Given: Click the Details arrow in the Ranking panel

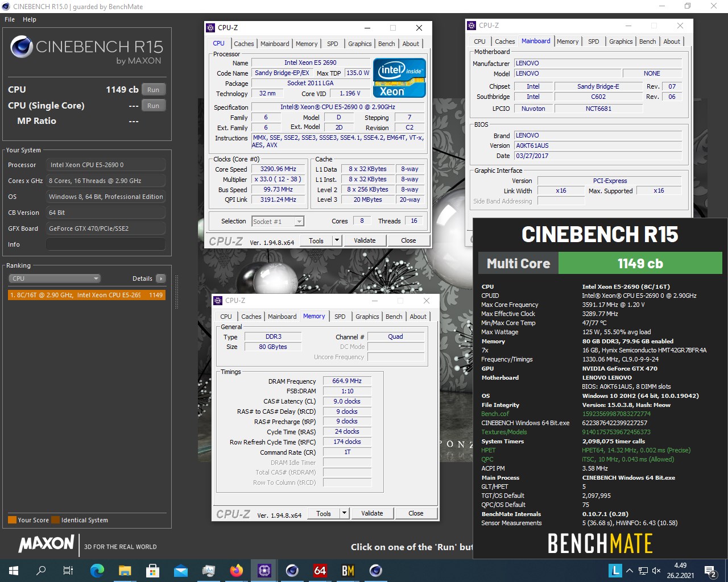Looking at the screenshot, I should click(x=161, y=278).
